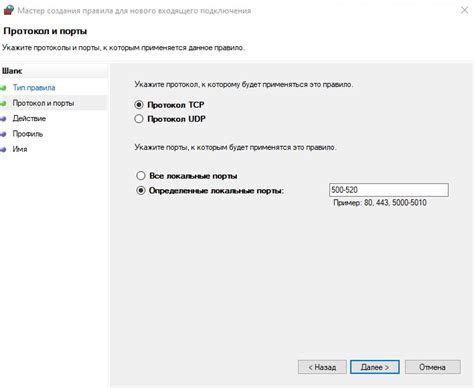Go to the Протокол и порты step

43,103
